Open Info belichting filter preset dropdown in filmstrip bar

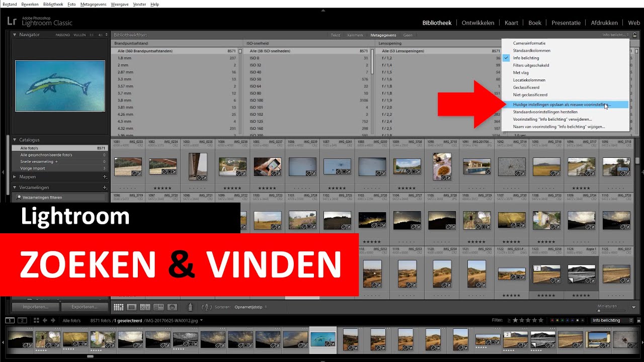tap(612, 320)
